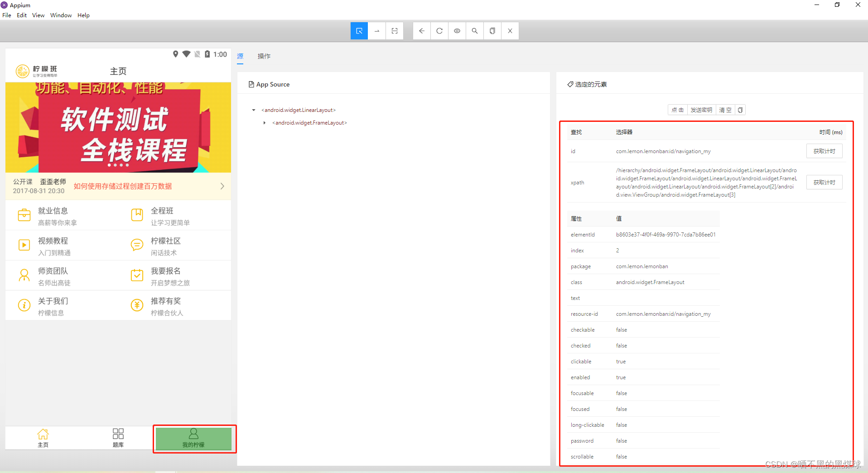Image resolution: width=868 pixels, height=473 pixels.
Task: Open 推荐有奖 yen coin entry
Action: click(174, 306)
